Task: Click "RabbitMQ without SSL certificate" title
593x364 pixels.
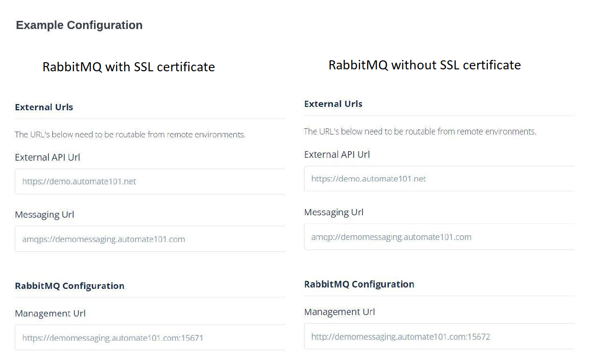Action: click(425, 65)
